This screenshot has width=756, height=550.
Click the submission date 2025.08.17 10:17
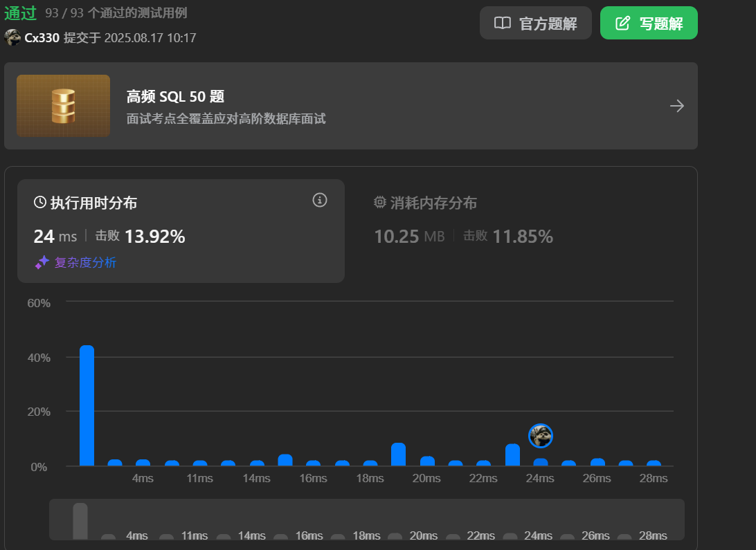pyautogui.click(x=150, y=38)
